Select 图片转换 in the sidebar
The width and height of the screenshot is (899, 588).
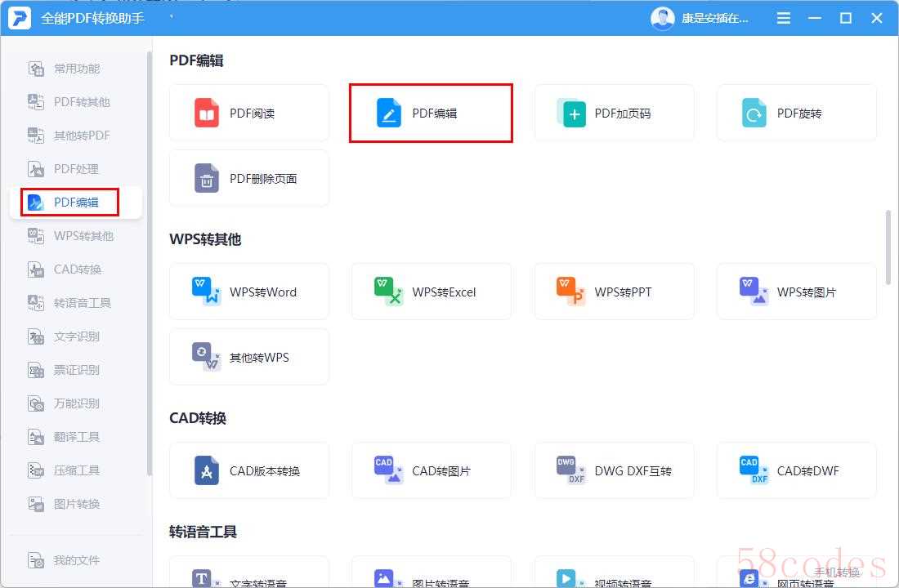pyautogui.click(x=76, y=504)
